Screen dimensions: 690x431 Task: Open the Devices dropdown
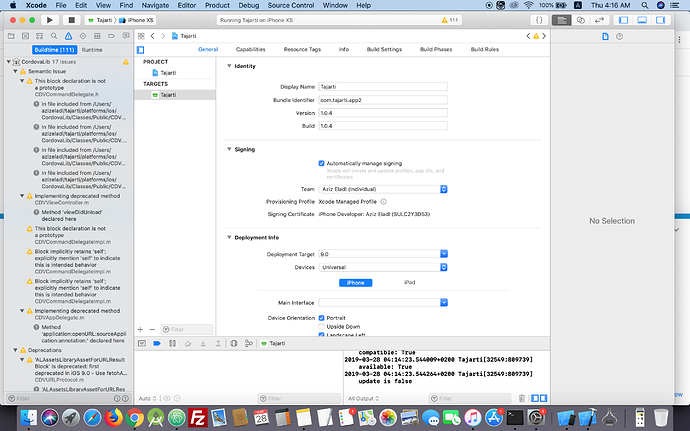383,267
